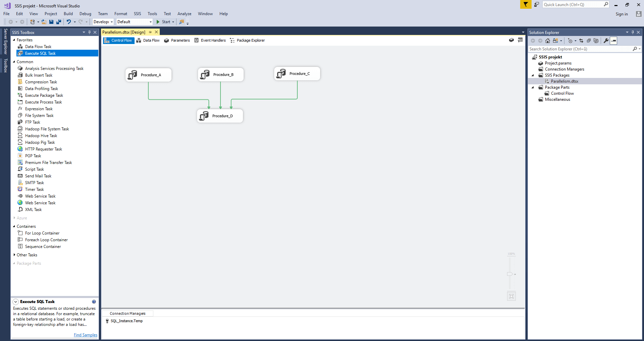
Task: Open Properties via the wrench icon
Action: (606, 41)
